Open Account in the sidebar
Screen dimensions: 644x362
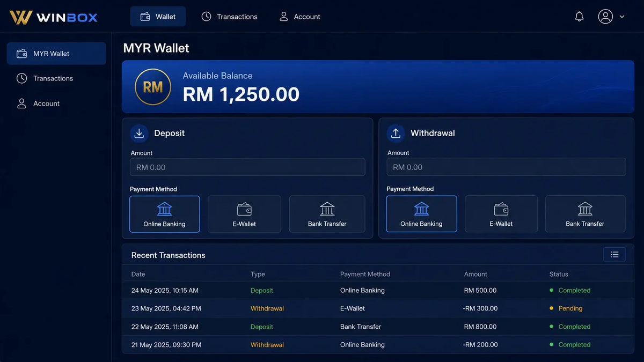(38, 104)
